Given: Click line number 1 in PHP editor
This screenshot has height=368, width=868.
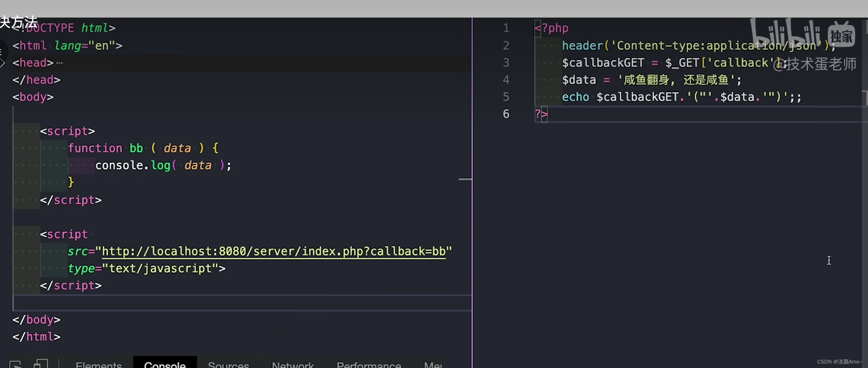Looking at the screenshot, I should [506, 28].
